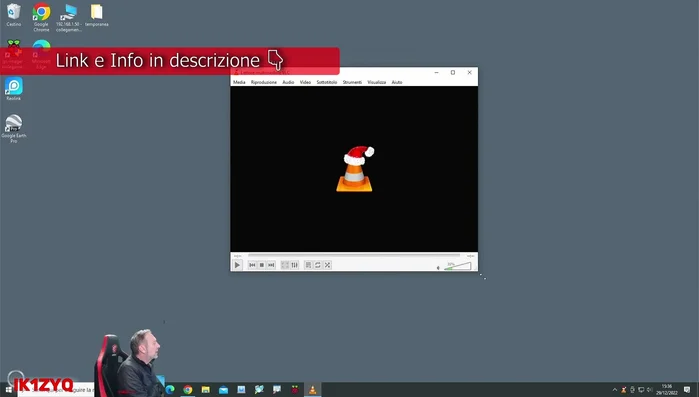Toggle random shuffle in VLC

327,265
